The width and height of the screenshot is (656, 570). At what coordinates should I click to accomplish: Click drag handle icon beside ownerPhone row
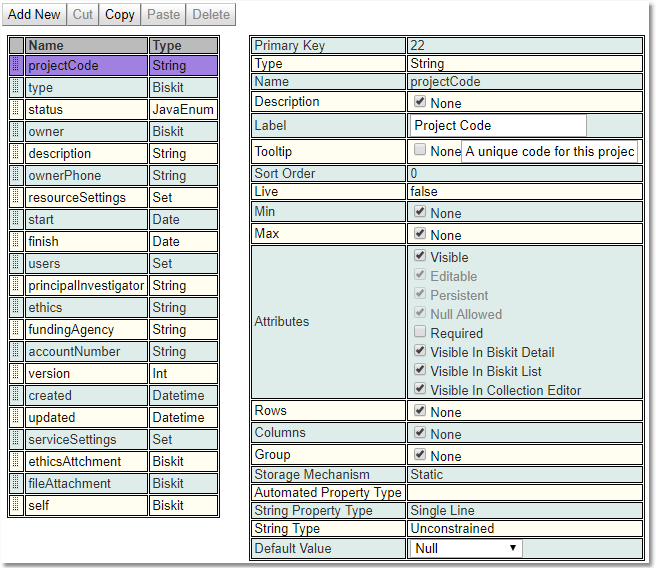pyautogui.click(x=16, y=176)
